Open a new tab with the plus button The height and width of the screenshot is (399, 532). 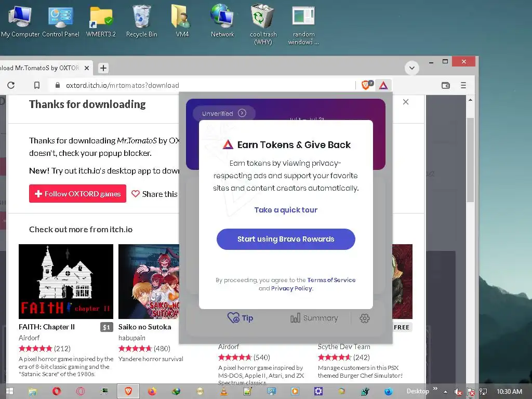tap(103, 68)
